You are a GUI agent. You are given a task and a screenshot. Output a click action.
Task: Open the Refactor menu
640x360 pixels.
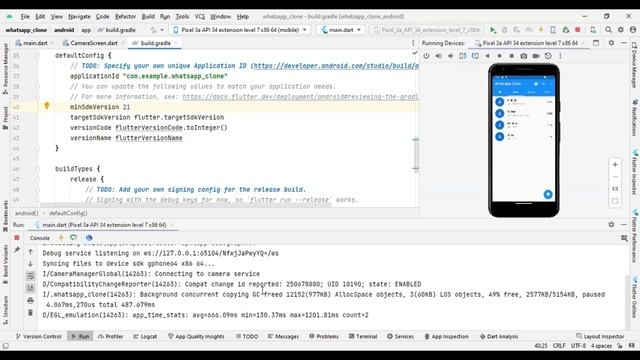pyautogui.click(x=125, y=16)
